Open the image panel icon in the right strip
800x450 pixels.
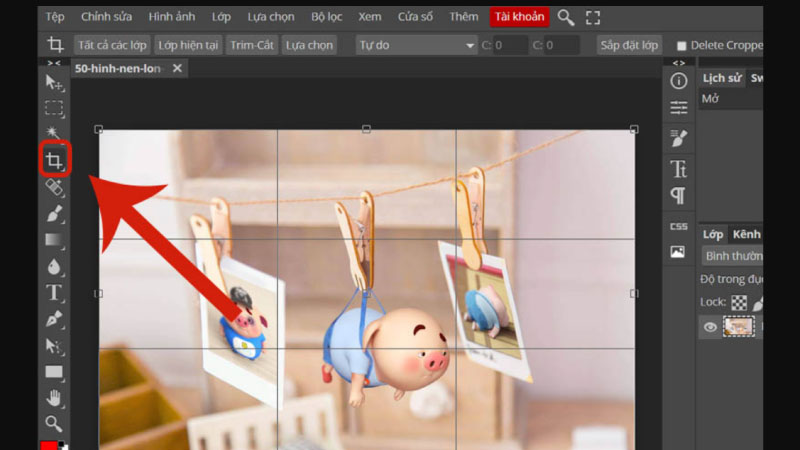678,252
